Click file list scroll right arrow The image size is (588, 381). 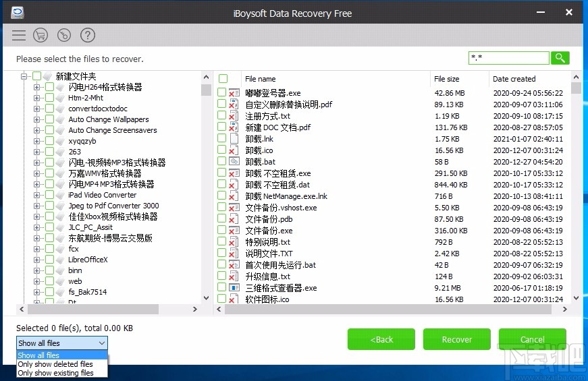(x=565, y=310)
